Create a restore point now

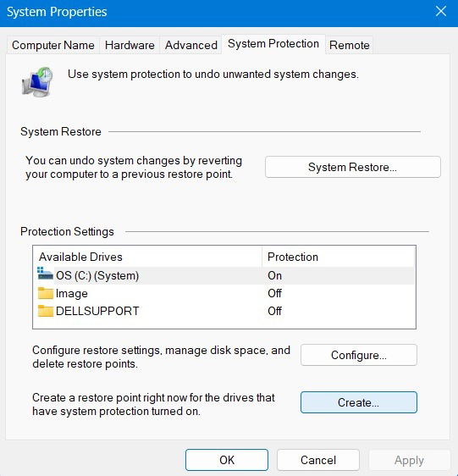click(359, 402)
